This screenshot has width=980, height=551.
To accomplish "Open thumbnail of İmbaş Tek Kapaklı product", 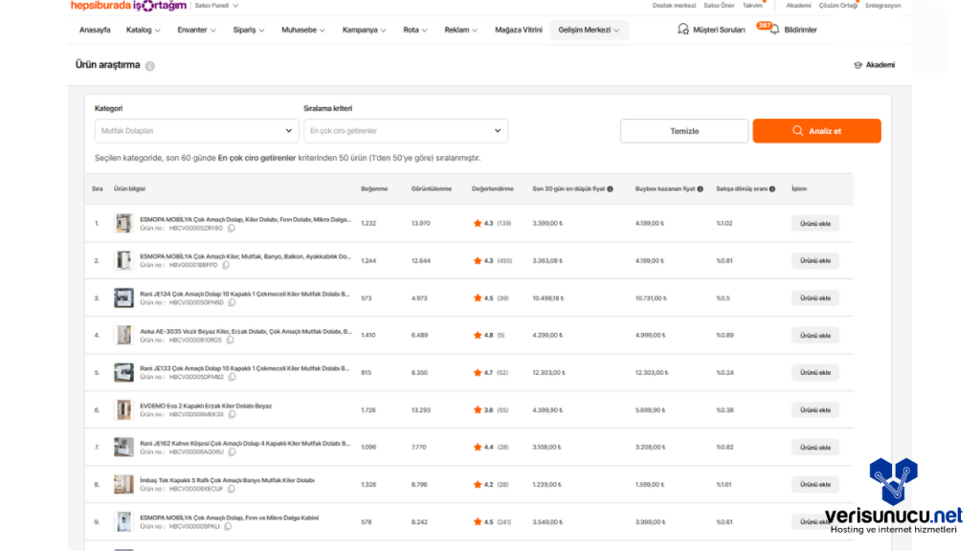I will [x=123, y=484].
